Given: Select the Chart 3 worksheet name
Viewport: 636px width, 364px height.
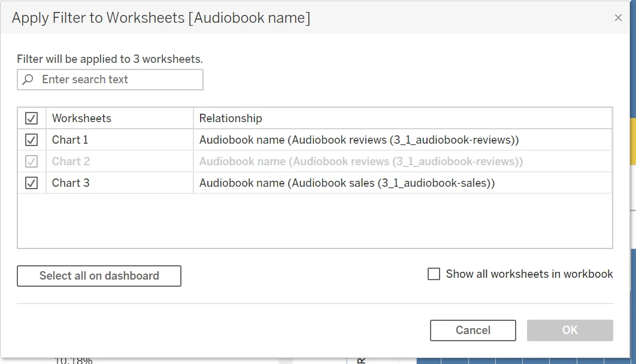Looking at the screenshot, I should click(x=71, y=183).
